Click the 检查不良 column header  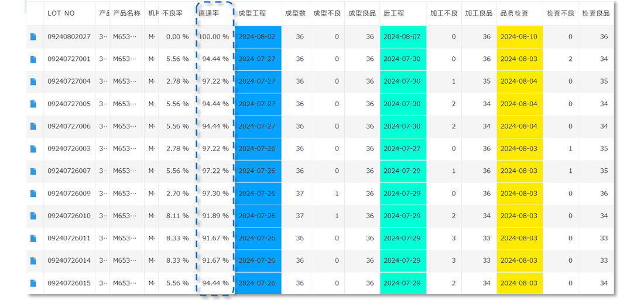click(x=561, y=13)
